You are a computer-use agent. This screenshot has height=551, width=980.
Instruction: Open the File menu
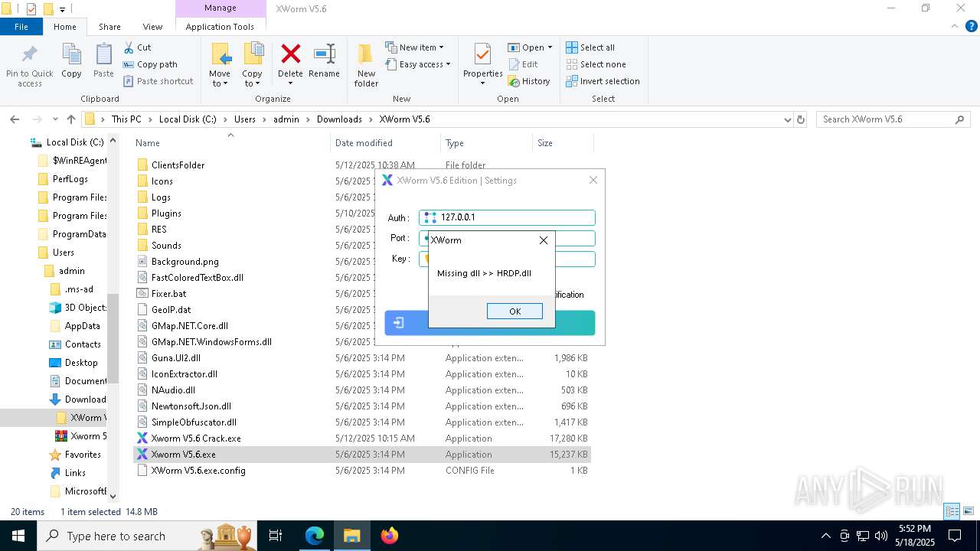21,26
